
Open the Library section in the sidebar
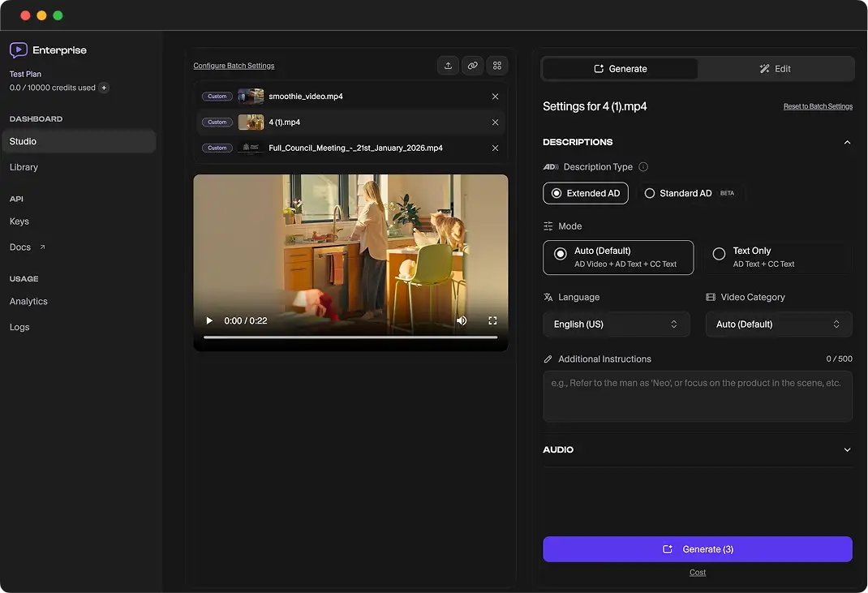pyautogui.click(x=24, y=167)
